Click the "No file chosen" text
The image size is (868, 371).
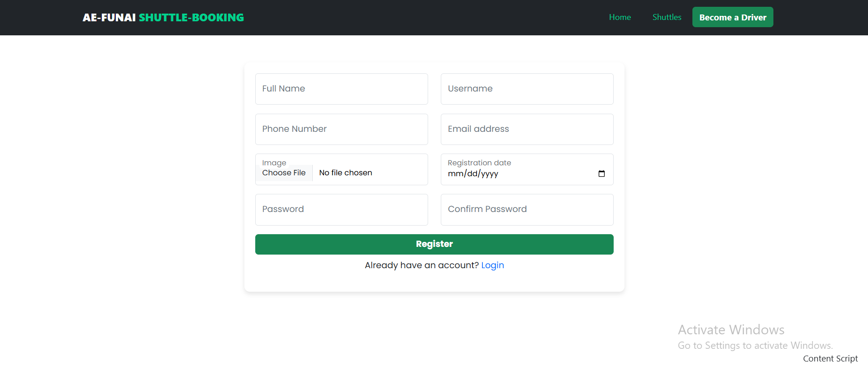(x=345, y=173)
